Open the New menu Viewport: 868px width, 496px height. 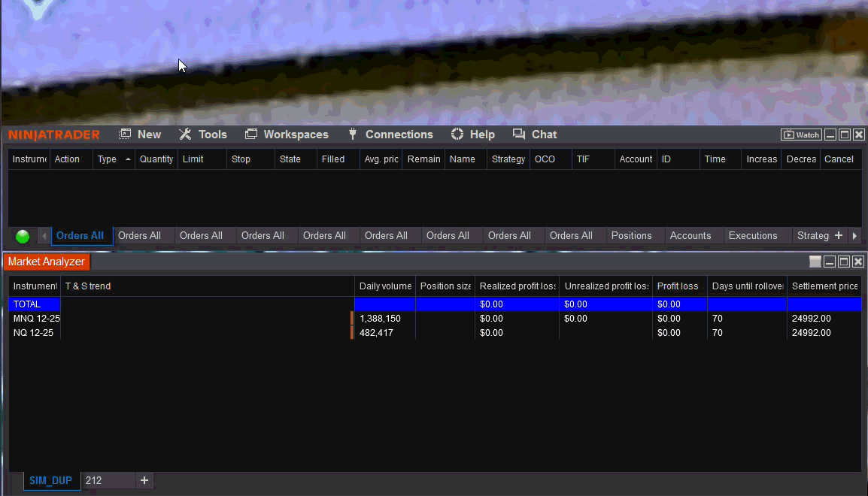point(140,135)
